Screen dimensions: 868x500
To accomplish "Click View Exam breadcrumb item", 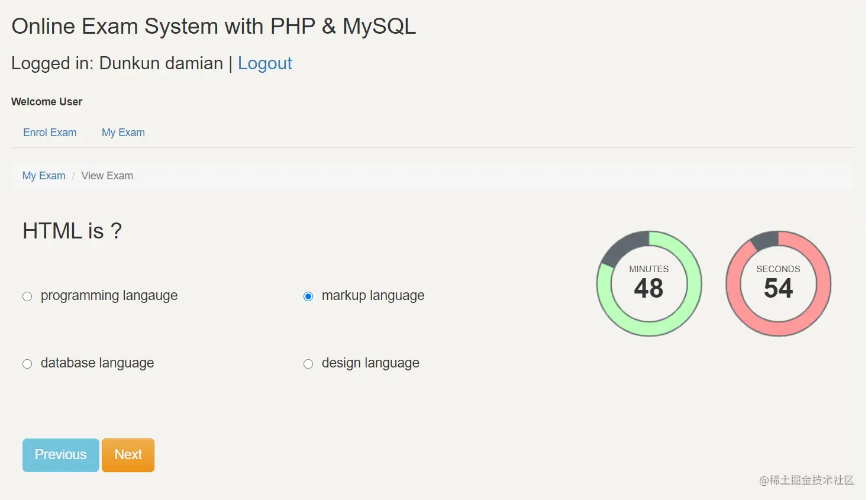I will click(107, 176).
